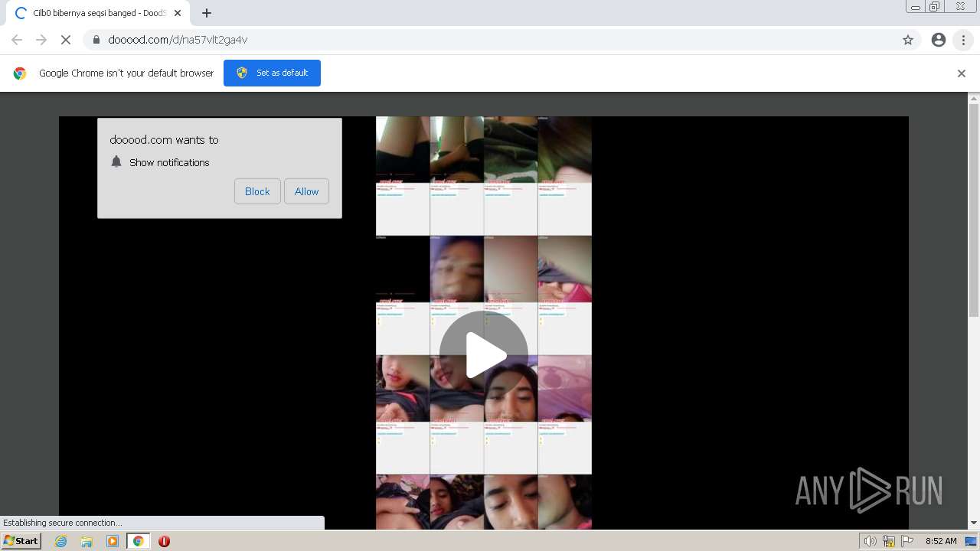Screen dimensions: 980x551
Task: Minimize the Chrome window
Action: [916, 7]
